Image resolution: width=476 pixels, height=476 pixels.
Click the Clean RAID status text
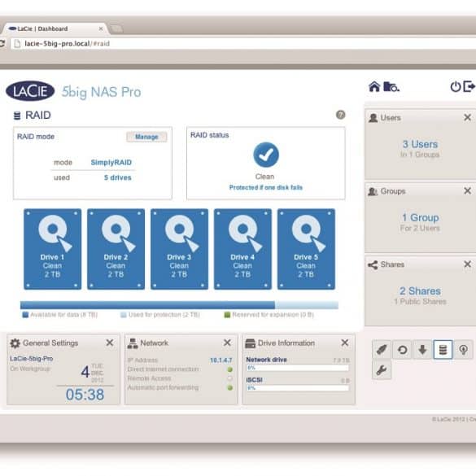click(x=264, y=177)
